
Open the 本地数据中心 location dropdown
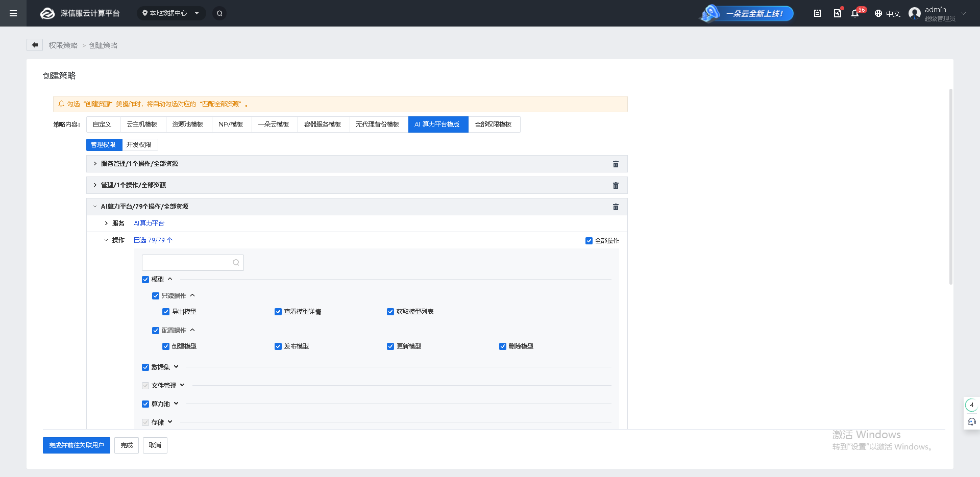pyautogui.click(x=171, y=13)
